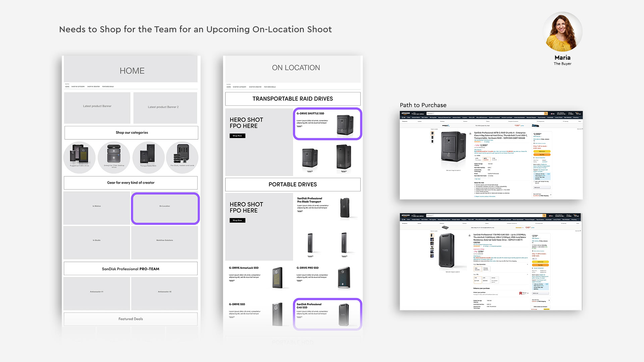Click the TRANSPORTABLE RAID DRIVES header
Viewport: 644px width, 362px height.
pos(293,99)
